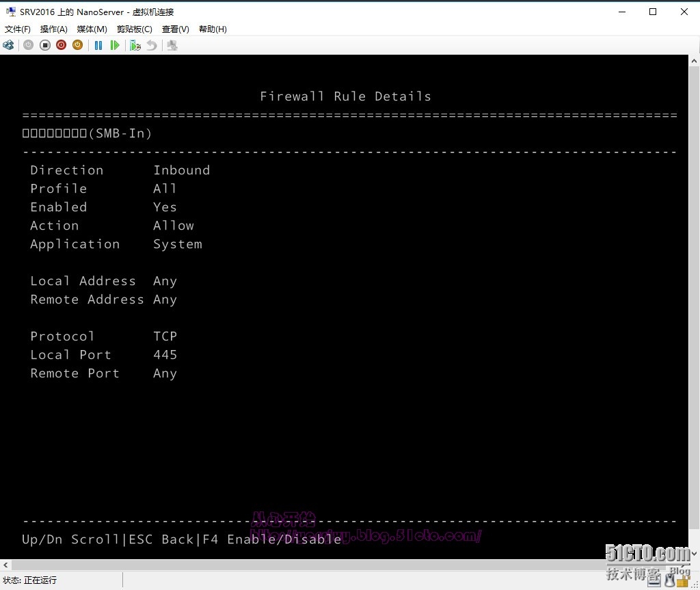Click the 'Remote Address' label

click(87, 299)
